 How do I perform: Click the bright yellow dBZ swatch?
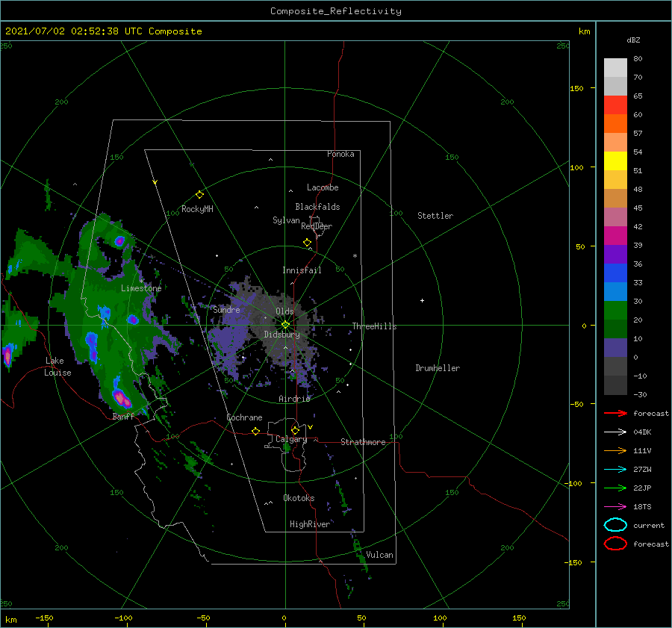pos(615,161)
